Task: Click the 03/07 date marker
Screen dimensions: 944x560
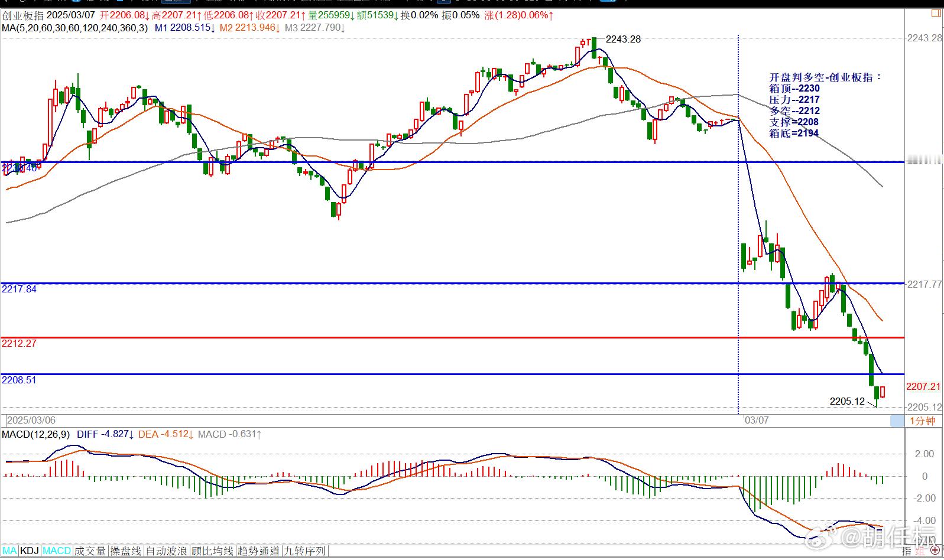Action: (x=757, y=421)
